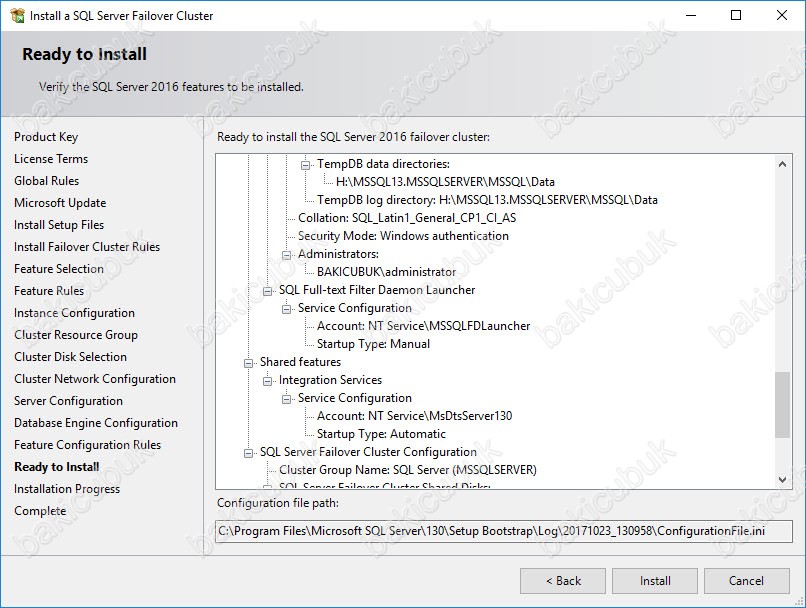Collapse SQL Server Failover Cluster Configuration node
This screenshot has height=608, width=806.
pos(248,453)
